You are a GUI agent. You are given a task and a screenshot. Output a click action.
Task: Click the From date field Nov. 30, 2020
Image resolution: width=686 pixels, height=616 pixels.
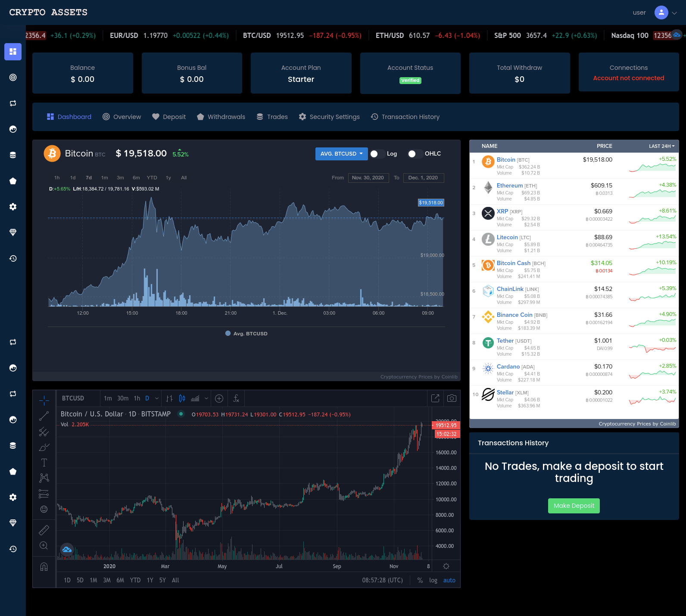click(x=368, y=178)
